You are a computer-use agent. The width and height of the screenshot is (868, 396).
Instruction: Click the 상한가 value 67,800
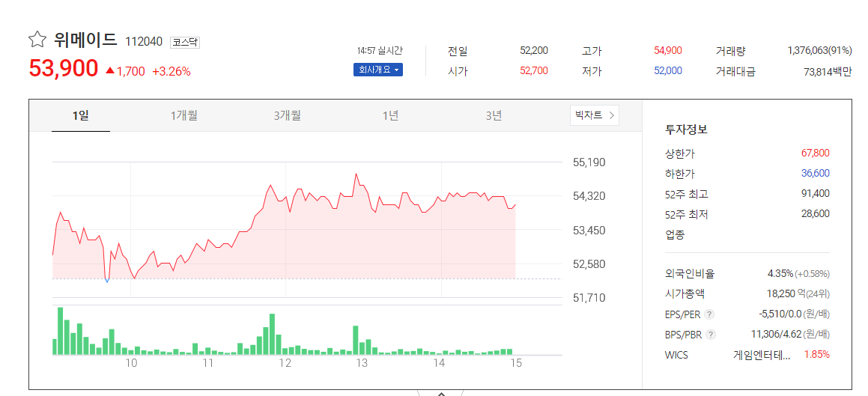click(816, 153)
